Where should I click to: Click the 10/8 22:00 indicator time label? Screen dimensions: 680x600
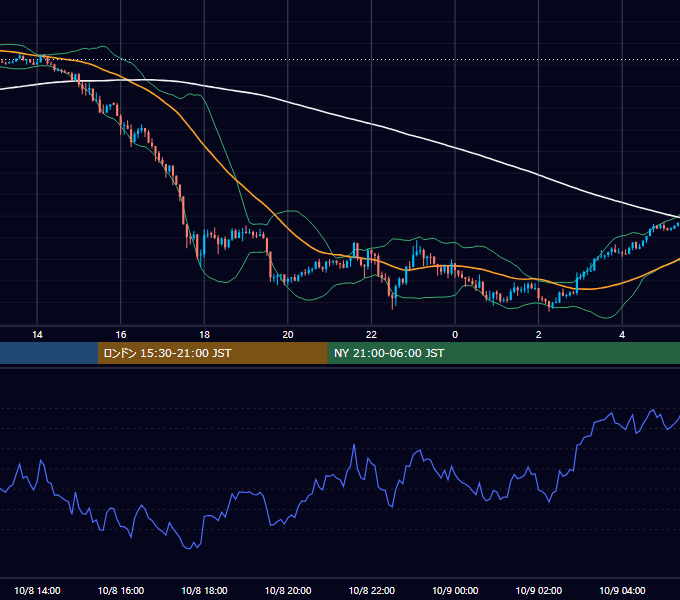(x=372, y=590)
